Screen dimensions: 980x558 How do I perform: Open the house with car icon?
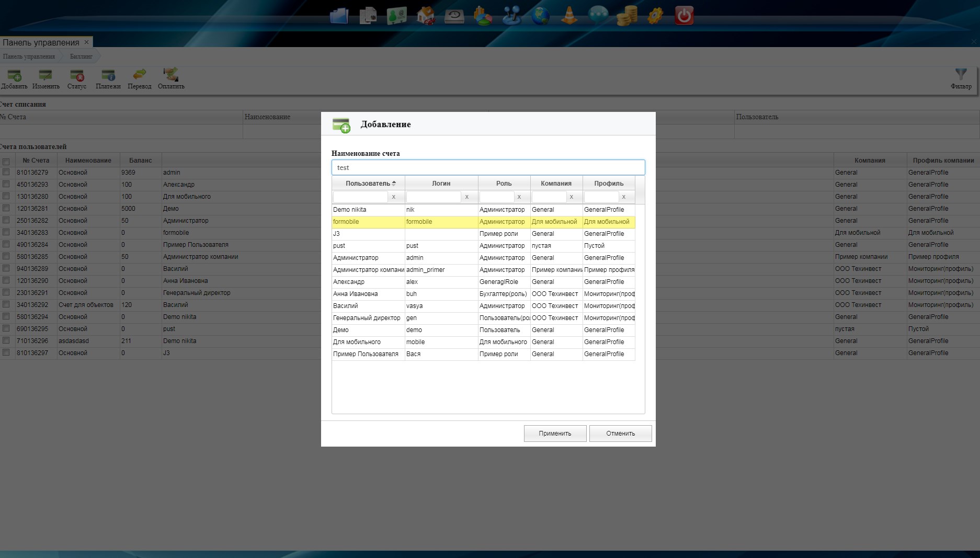[426, 16]
